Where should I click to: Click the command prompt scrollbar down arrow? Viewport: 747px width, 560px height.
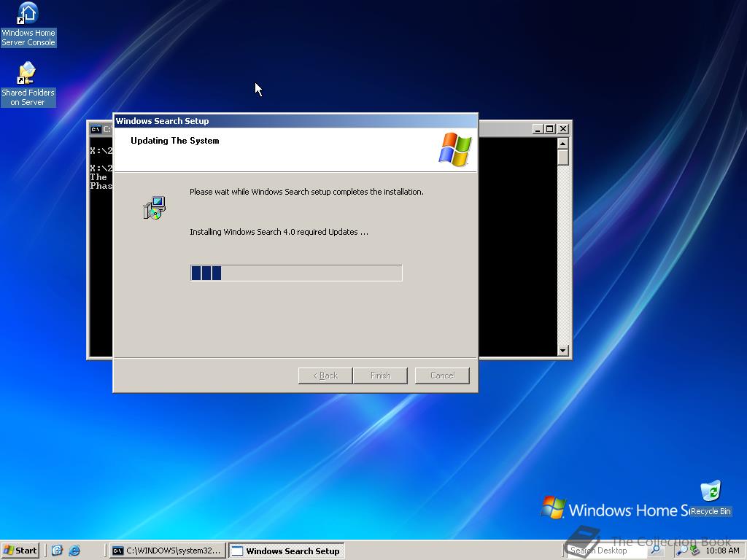562,351
